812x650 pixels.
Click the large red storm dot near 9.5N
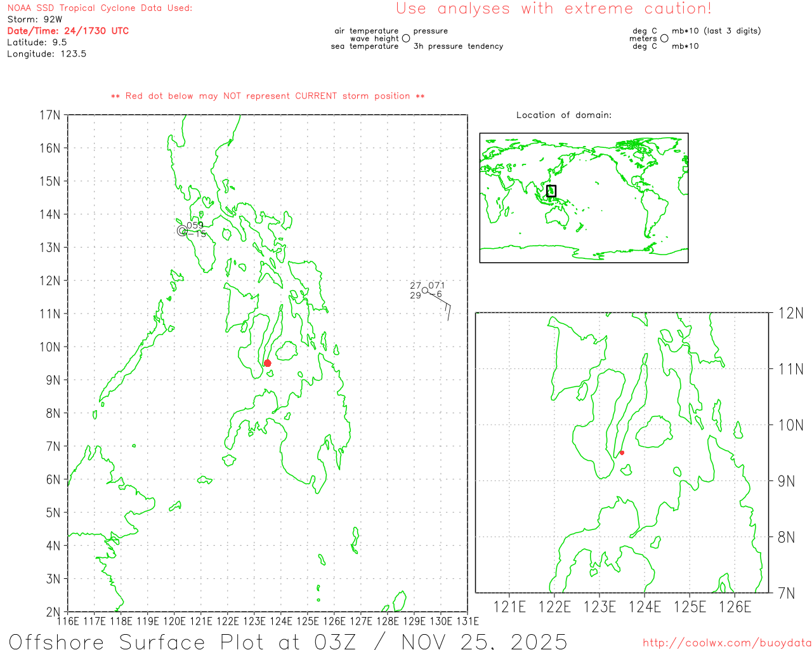tap(267, 363)
